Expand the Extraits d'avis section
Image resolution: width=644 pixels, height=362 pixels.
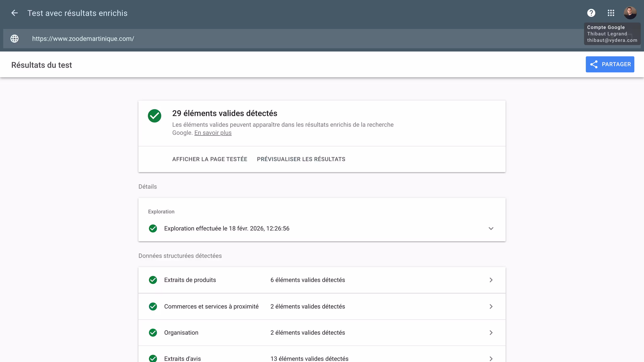pos(491,358)
